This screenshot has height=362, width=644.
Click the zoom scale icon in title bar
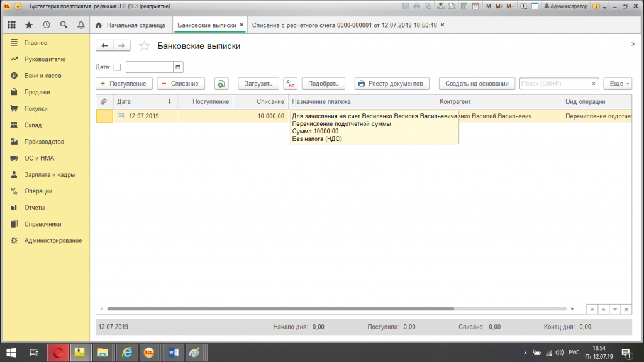[524, 6]
